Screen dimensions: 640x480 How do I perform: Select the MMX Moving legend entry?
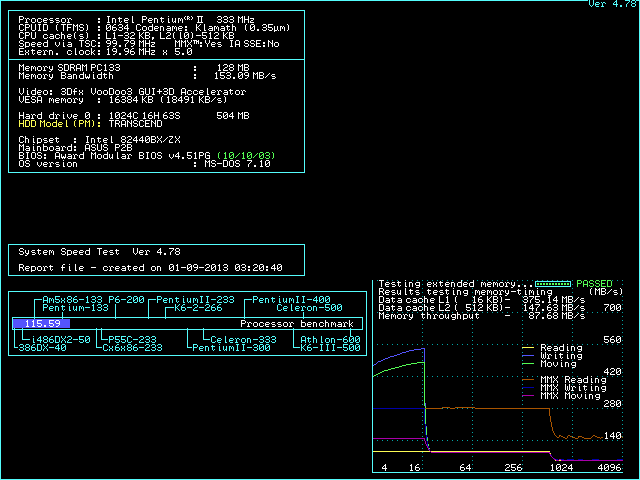coord(562,396)
